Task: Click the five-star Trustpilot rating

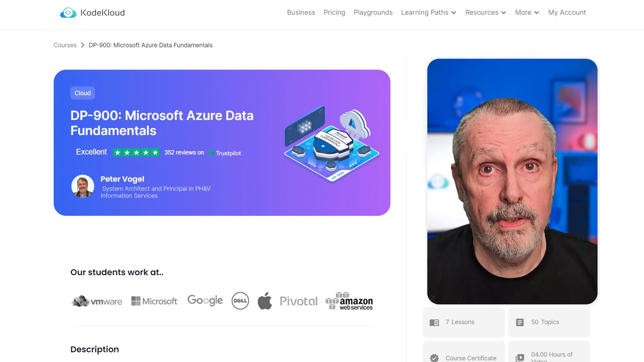Action: pos(136,153)
